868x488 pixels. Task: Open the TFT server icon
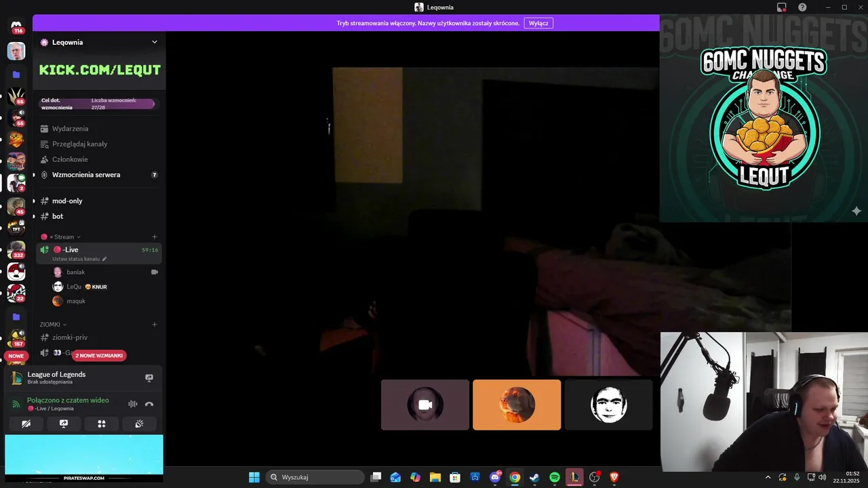(16, 228)
